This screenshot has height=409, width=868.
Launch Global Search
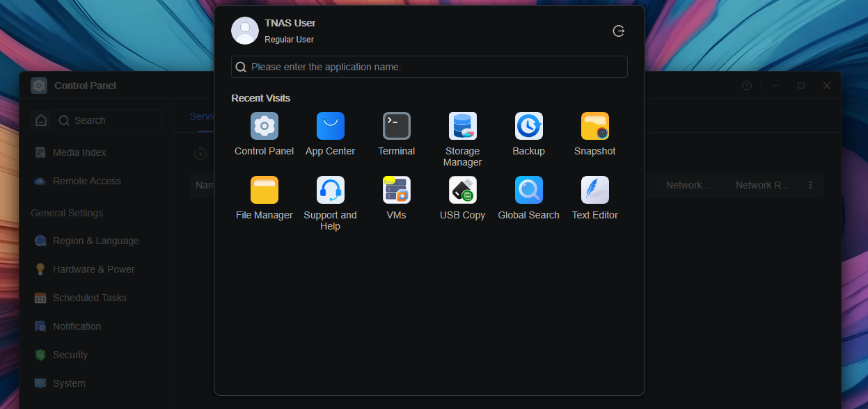[x=528, y=190]
